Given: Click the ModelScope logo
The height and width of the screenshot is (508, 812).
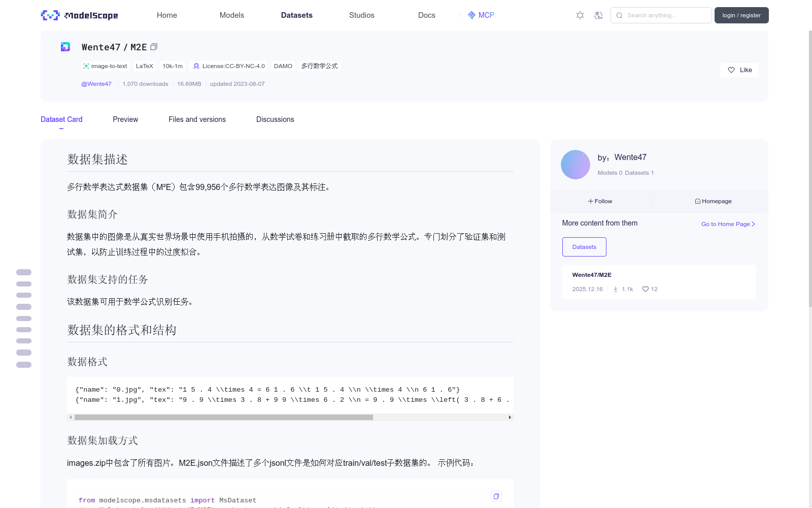Looking at the screenshot, I should click(79, 15).
